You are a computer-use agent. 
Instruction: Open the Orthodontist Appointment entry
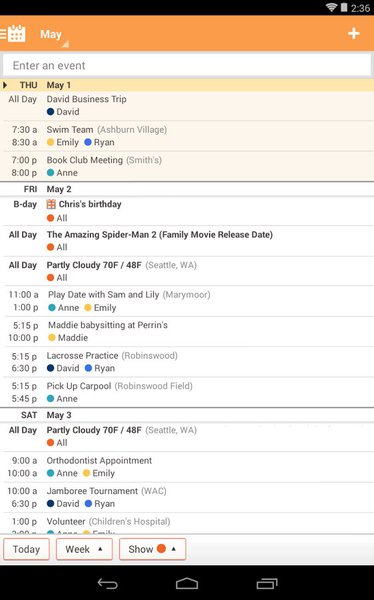[x=187, y=467]
